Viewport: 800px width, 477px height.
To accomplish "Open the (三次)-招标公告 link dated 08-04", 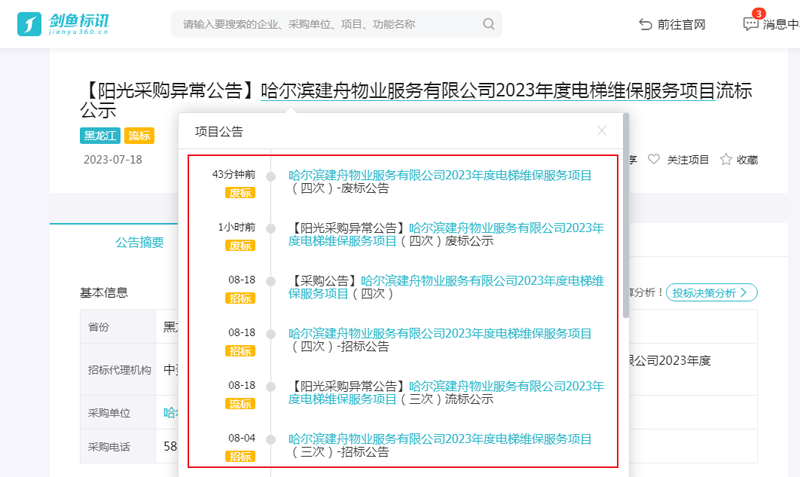I will click(x=440, y=445).
